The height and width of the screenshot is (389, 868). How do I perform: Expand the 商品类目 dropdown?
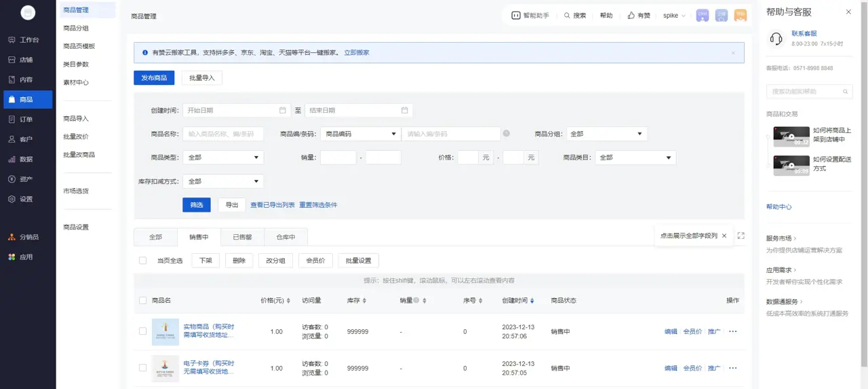click(x=635, y=158)
